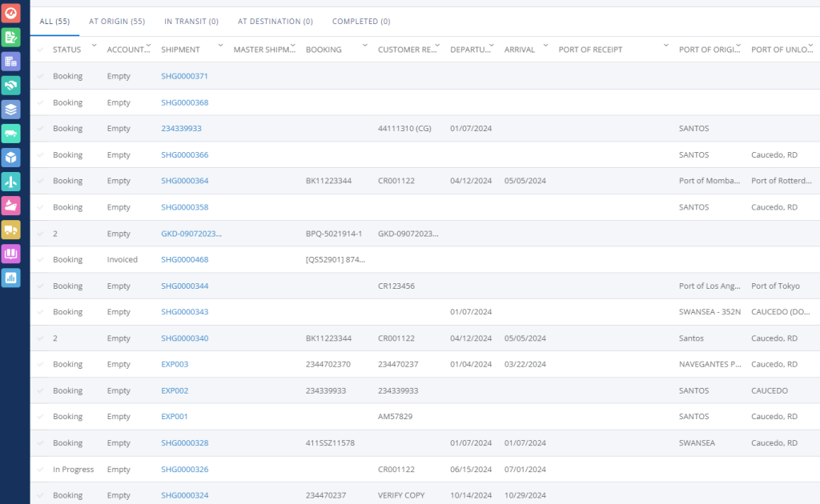Click the header select-all checkmark
The height and width of the screenshot is (504, 820).
(40, 50)
